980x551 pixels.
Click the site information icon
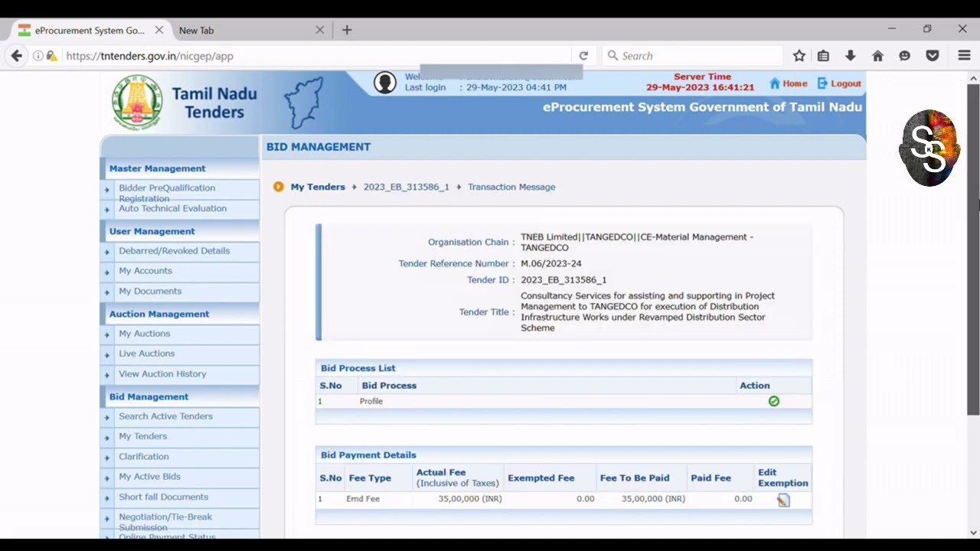[38, 56]
